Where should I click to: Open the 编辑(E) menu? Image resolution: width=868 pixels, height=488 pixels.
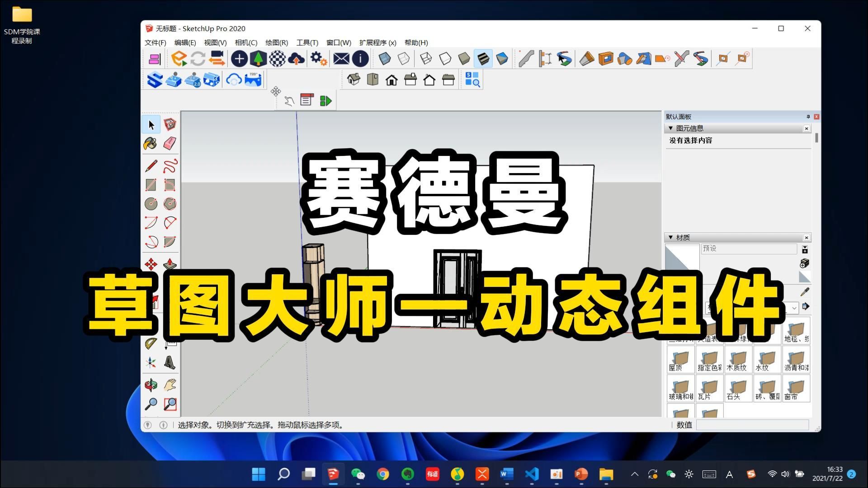(x=185, y=42)
